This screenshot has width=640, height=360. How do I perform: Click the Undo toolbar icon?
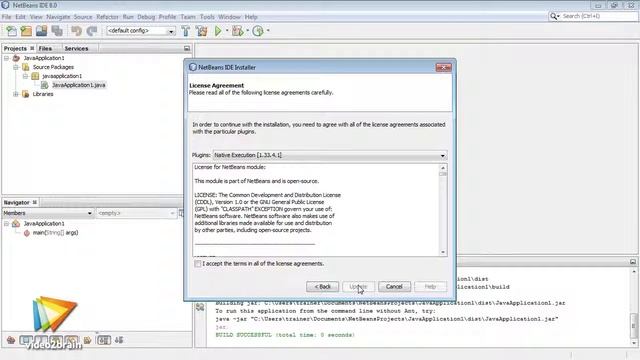[76, 31]
